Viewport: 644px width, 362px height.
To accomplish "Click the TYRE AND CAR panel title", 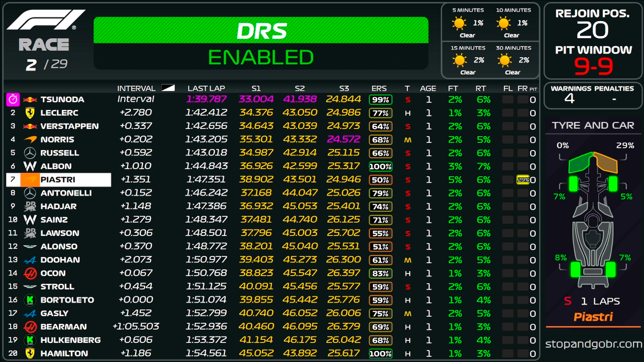I will [x=593, y=125].
